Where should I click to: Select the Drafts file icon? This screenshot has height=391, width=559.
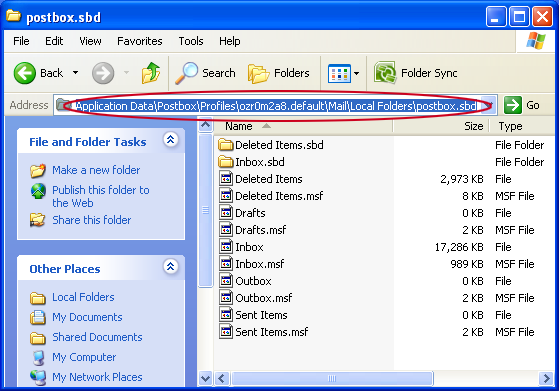pyautogui.click(x=226, y=212)
